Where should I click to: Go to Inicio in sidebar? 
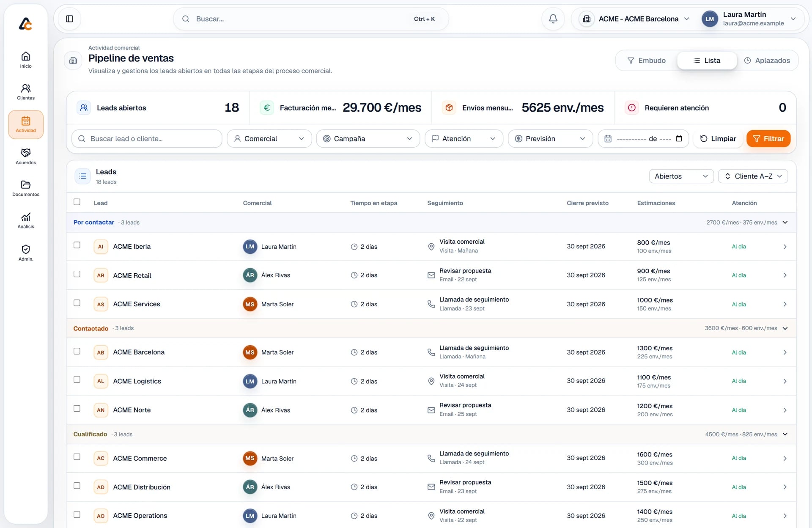point(26,60)
